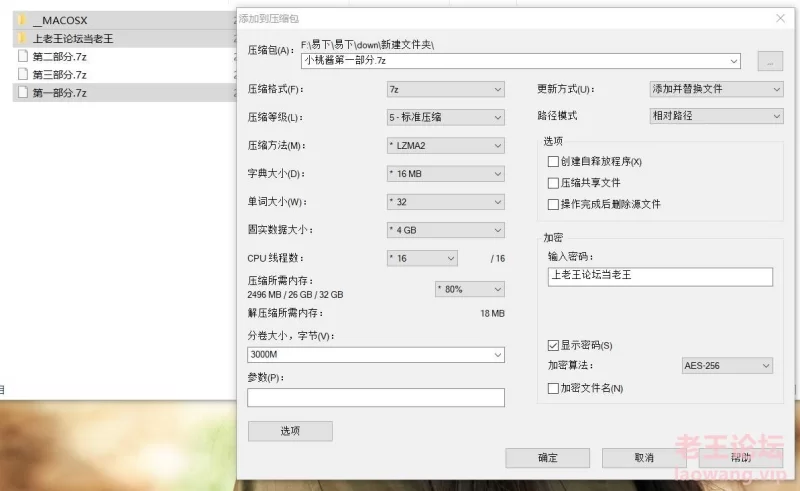This screenshot has width=800, height=491.
Task: Uncheck 显示密码 checkbox
Action: click(x=553, y=345)
